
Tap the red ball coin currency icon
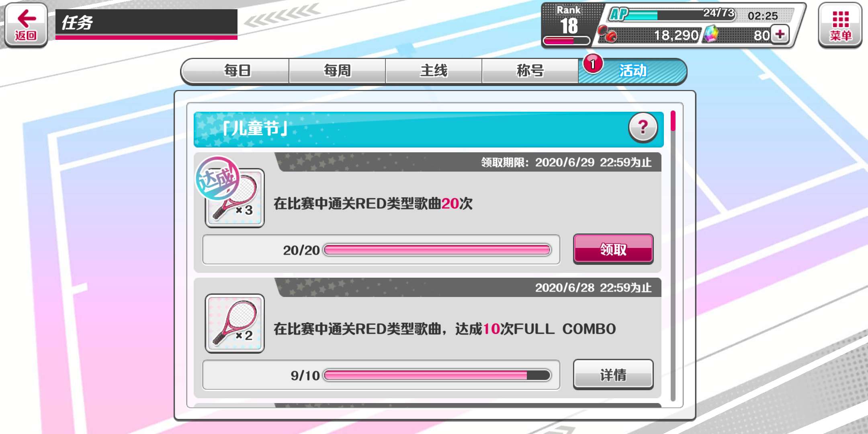click(x=607, y=34)
